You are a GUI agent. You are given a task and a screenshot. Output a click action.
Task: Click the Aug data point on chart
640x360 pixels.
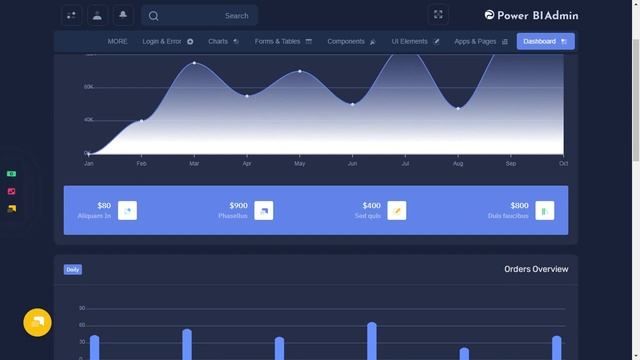pos(458,108)
